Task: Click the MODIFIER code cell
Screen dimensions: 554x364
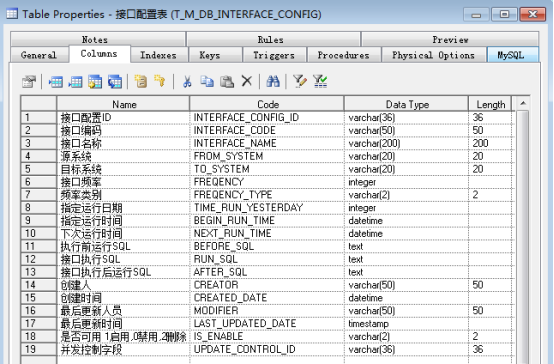Action: [267, 311]
